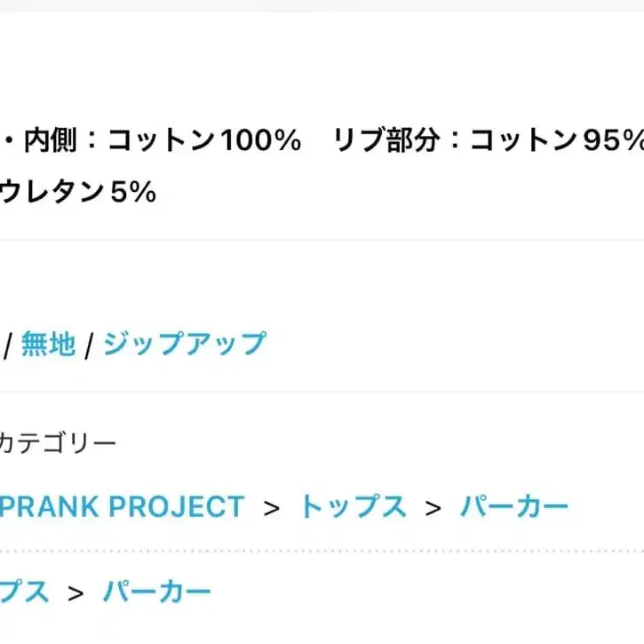Image resolution: width=644 pixels, height=644 pixels.
Task: Click slash separator between 無地 and ジップアップ
Action: [x=89, y=346]
